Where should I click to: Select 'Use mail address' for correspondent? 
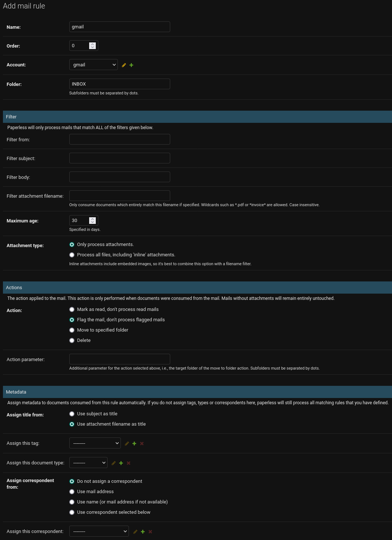point(72,491)
